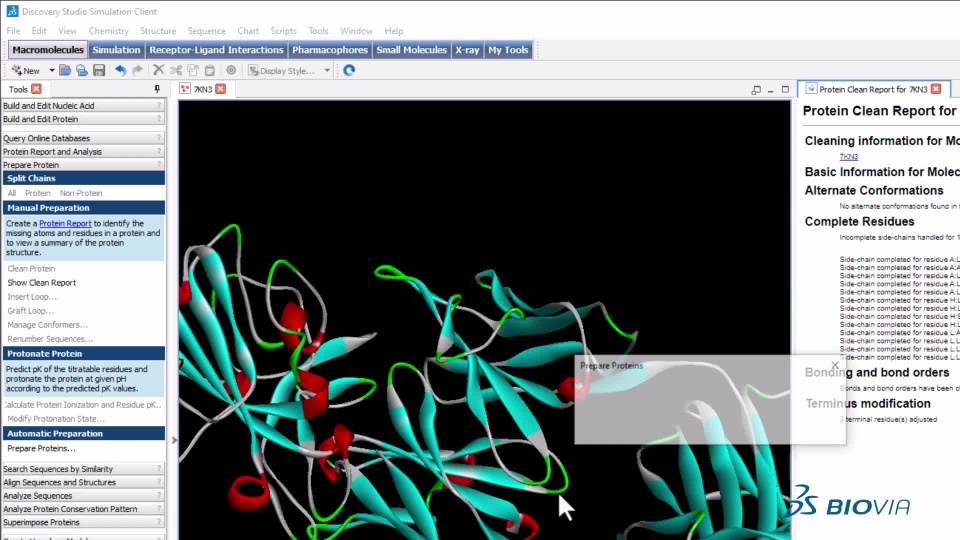
Task: Click the Delete X toolbar icon
Action: [x=159, y=70]
